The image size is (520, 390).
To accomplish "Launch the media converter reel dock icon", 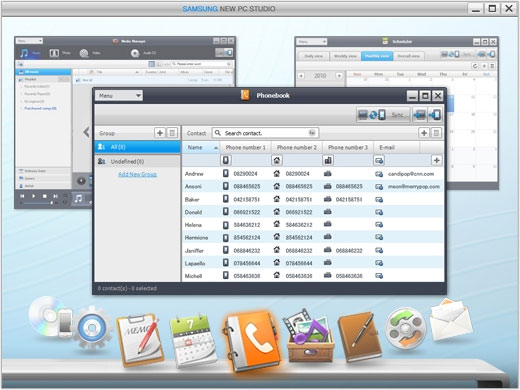I will click(x=405, y=328).
